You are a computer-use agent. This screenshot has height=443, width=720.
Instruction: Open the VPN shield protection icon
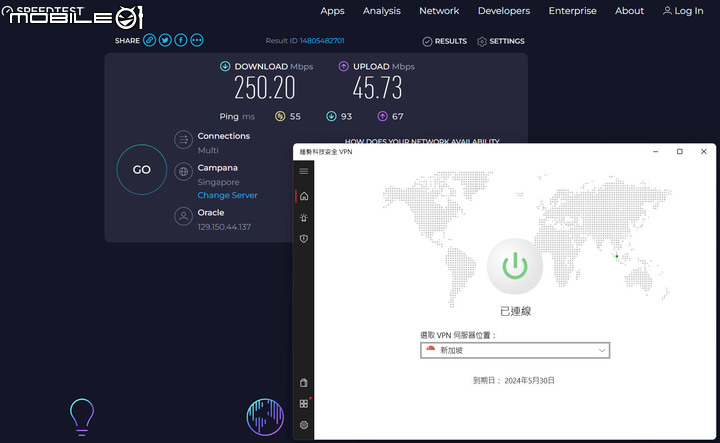[304, 239]
